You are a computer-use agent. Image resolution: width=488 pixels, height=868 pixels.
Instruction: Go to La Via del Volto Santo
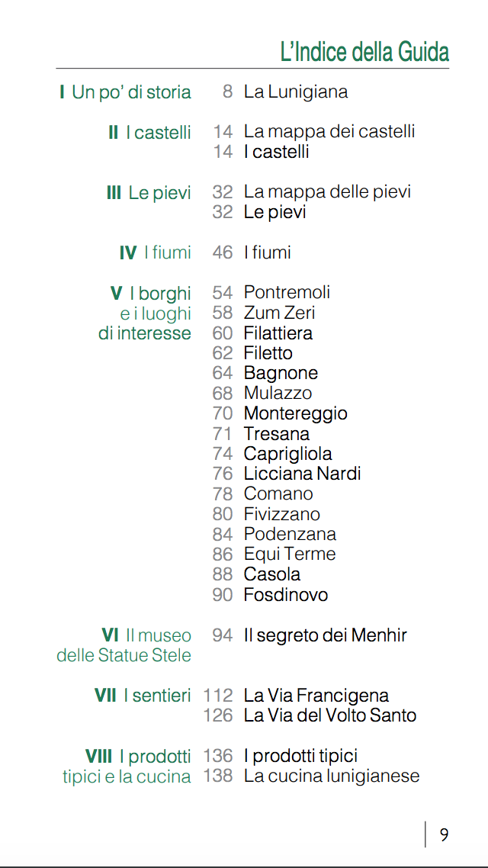(x=329, y=715)
